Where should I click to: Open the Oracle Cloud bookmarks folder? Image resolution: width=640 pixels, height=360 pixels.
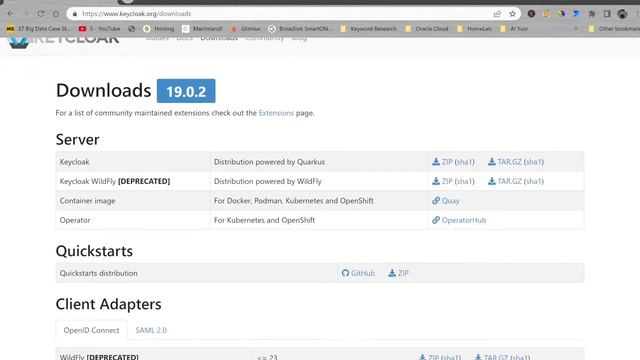pyautogui.click(x=427, y=29)
